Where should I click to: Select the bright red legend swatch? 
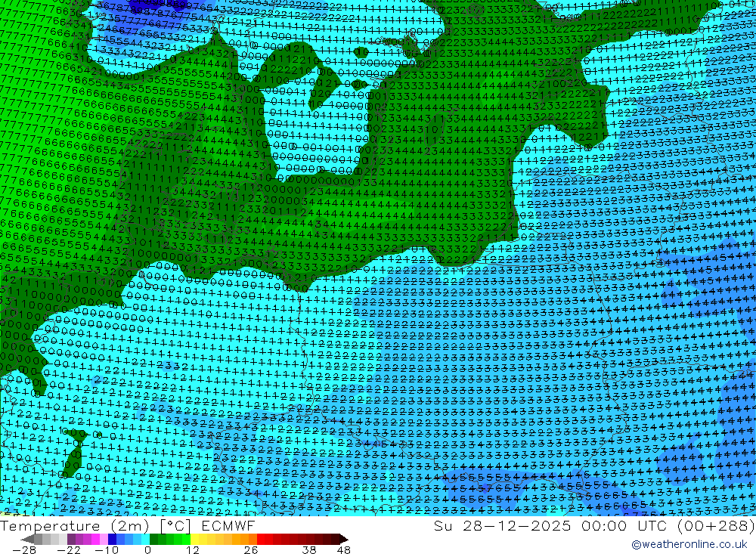click(x=261, y=539)
